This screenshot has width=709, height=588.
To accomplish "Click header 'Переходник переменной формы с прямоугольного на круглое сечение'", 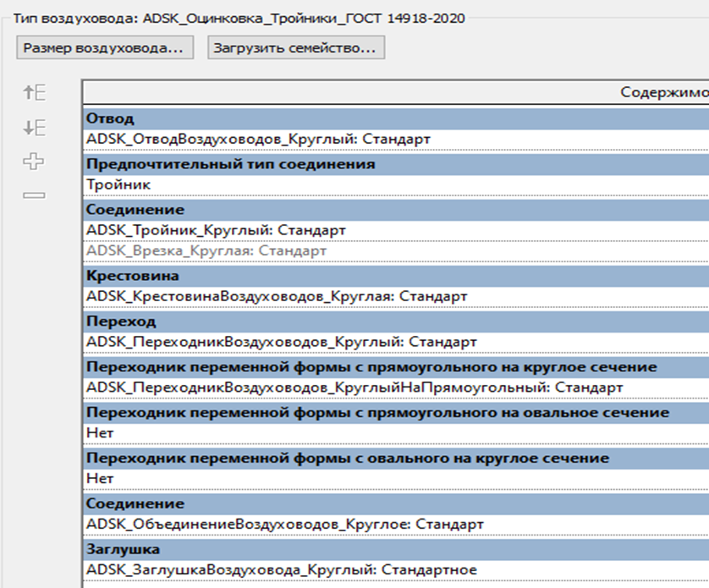I will pos(396,367).
